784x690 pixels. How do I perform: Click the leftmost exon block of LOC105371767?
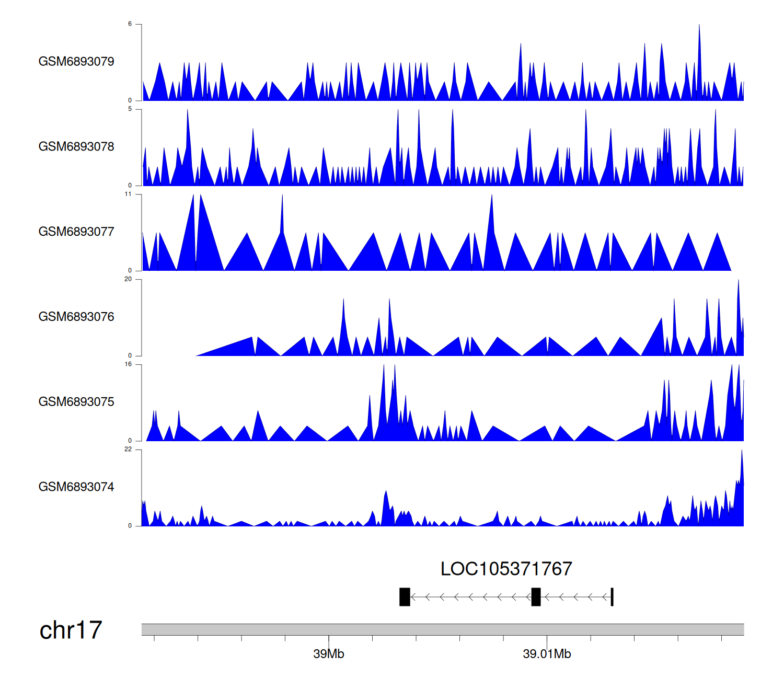[x=405, y=597]
